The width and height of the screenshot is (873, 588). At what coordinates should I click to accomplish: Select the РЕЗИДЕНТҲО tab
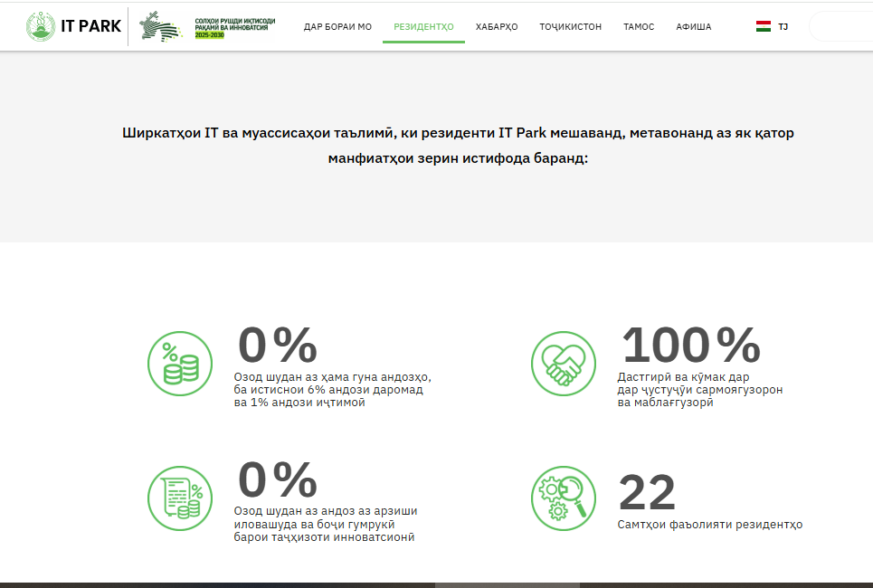click(x=423, y=27)
